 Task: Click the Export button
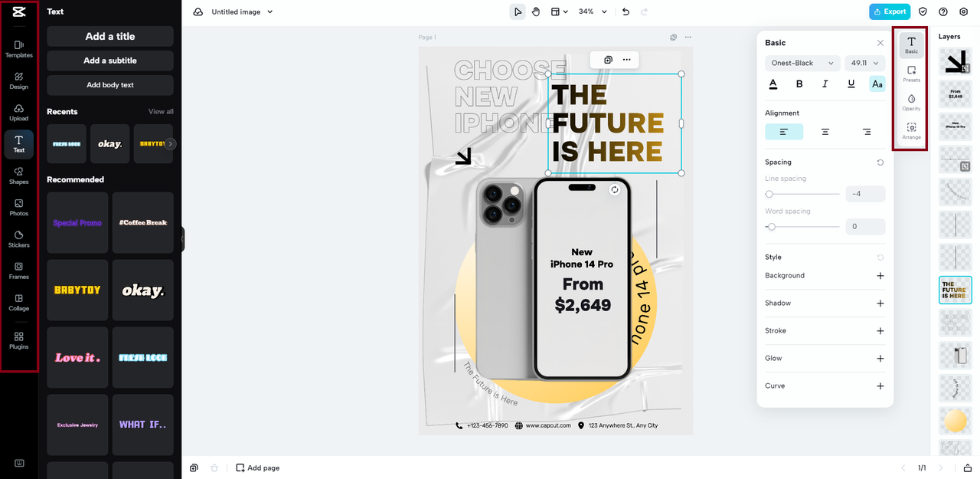click(x=890, y=11)
